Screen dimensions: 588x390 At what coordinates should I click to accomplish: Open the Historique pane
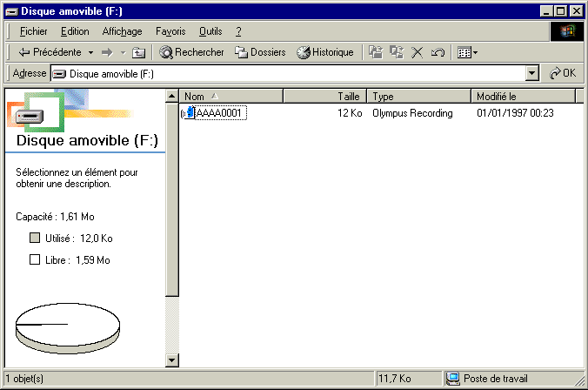pos(325,52)
